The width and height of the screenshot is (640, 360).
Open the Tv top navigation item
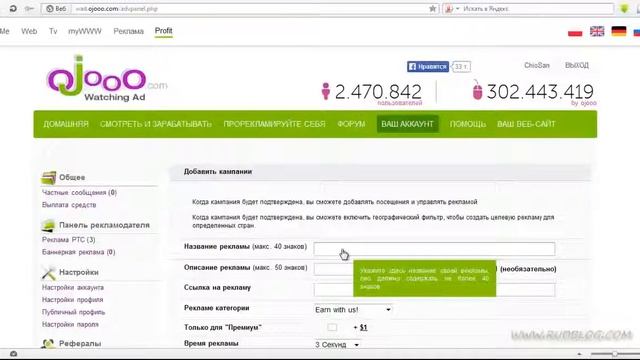pos(53,31)
